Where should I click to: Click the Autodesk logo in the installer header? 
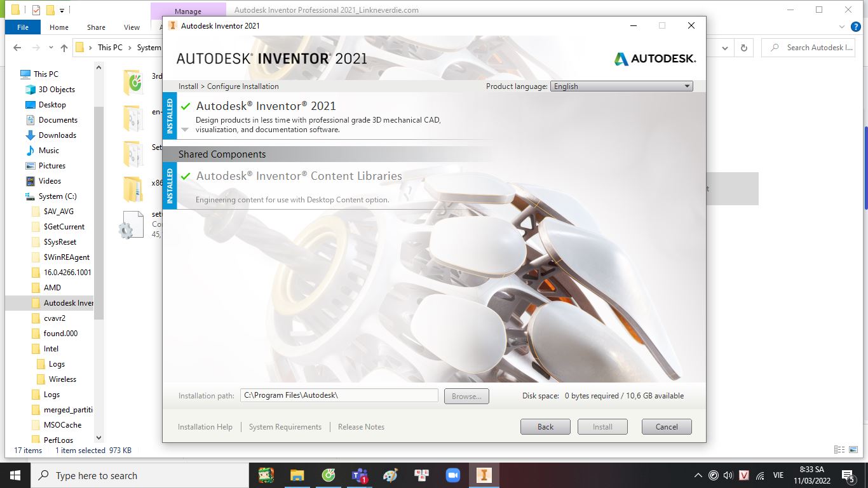655,57
